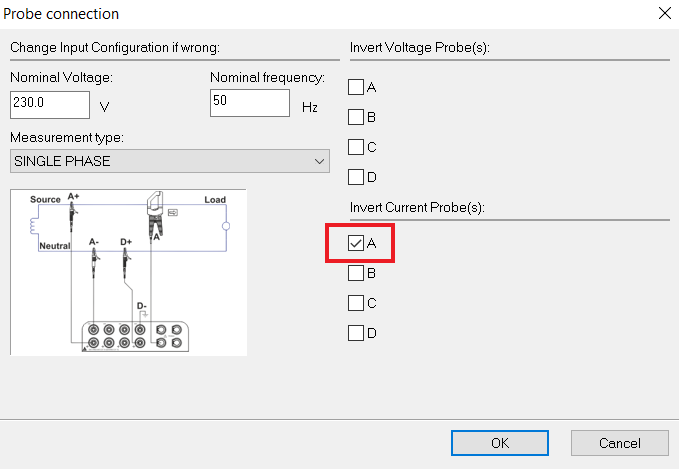Click the Nominal frequency input field
679x469 pixels.
250,103
